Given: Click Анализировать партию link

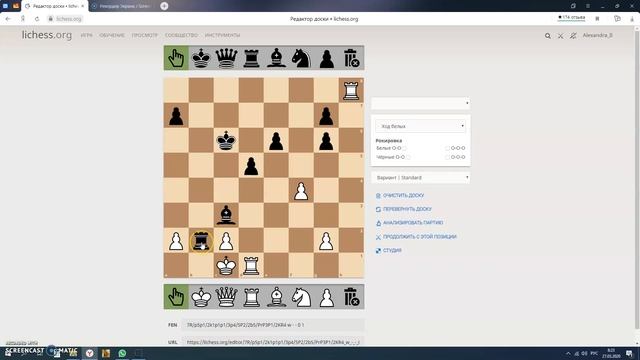Looking at the screenshot, I should [x=409, y=223].
